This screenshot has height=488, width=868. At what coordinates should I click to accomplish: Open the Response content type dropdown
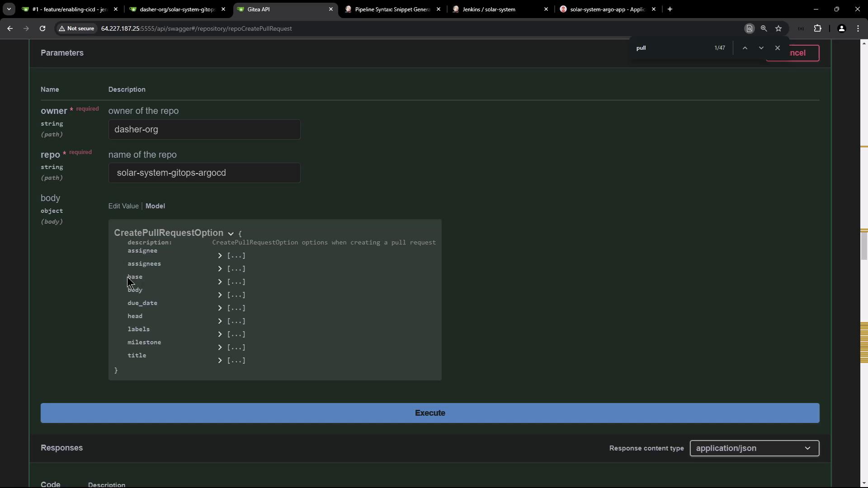tap(754, 448)
